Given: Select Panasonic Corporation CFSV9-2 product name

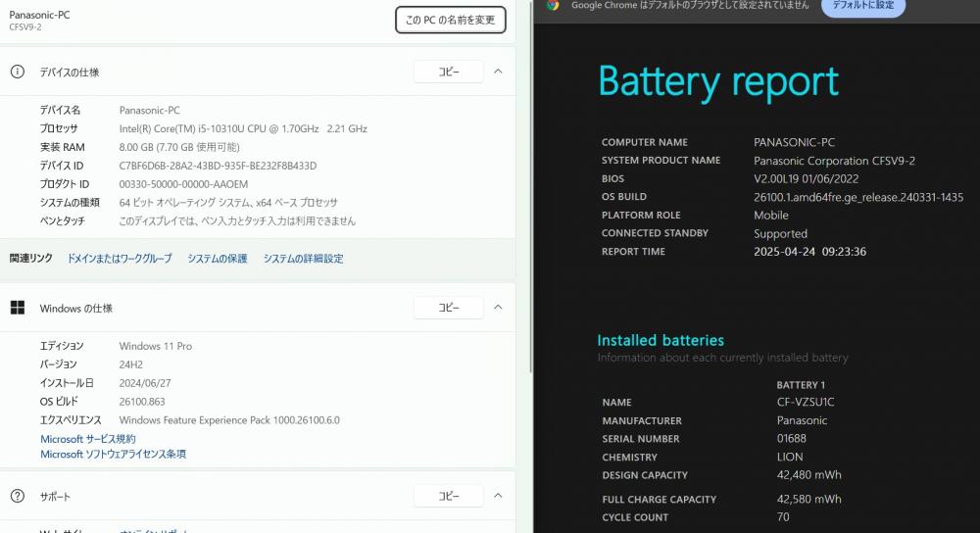Looking at the screenshot, I should 834,161.
